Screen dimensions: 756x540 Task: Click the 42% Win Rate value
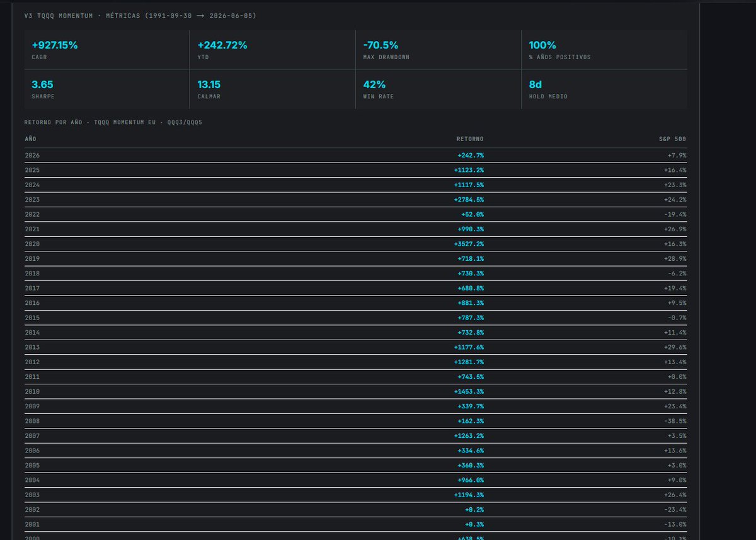374,84
